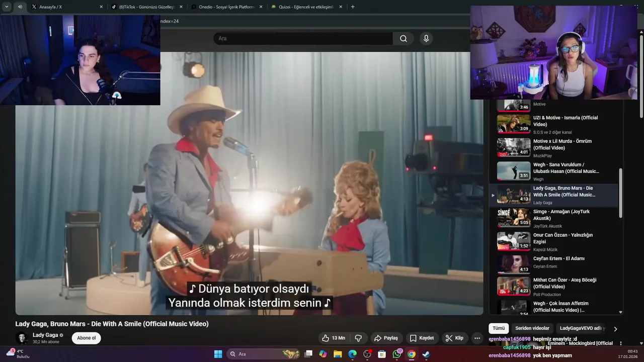Like the video showing 13 Mn likes
This screenshot has height=362, width=644.
(334, 338)
